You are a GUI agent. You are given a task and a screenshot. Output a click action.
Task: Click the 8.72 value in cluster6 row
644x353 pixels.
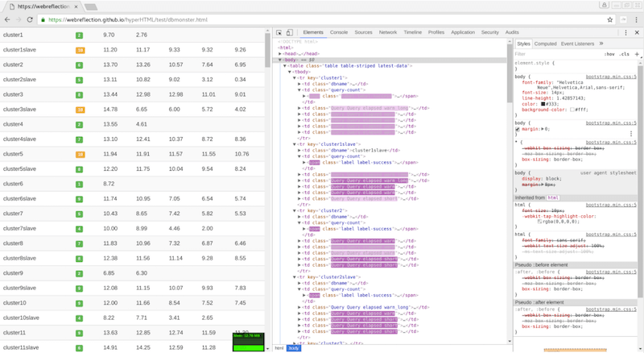[109, 184]
